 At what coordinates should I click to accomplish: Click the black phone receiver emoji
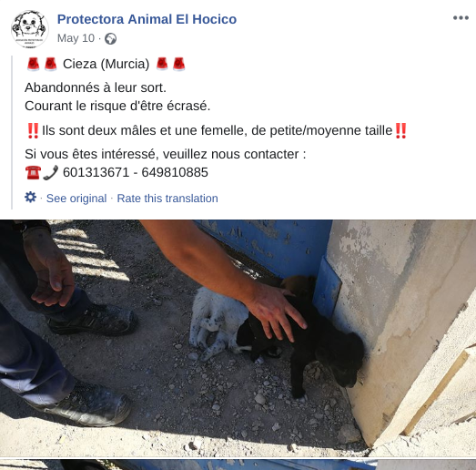coord(50,172)
